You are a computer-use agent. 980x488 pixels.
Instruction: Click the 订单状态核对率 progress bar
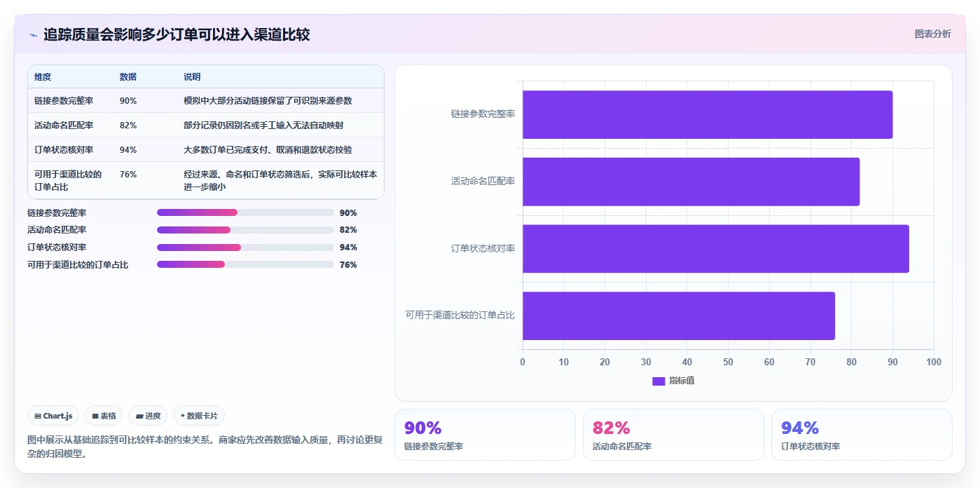coord(245,248)
